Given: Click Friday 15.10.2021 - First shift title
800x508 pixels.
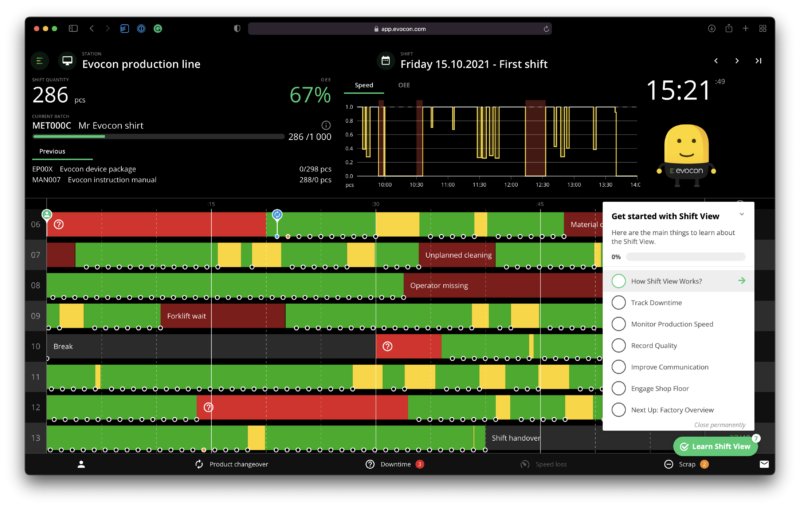Looking at the screenshot, I should [x=473, y=64].
